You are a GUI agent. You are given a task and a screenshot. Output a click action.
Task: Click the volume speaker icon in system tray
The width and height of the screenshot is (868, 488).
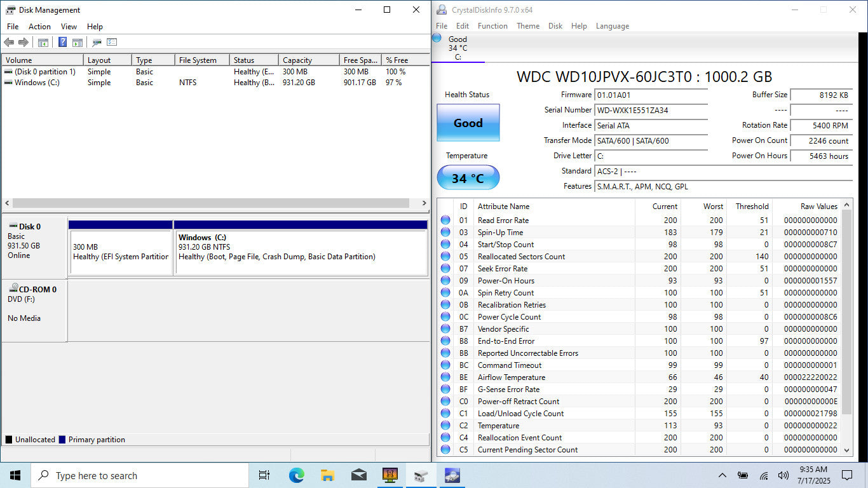(783, 475)
